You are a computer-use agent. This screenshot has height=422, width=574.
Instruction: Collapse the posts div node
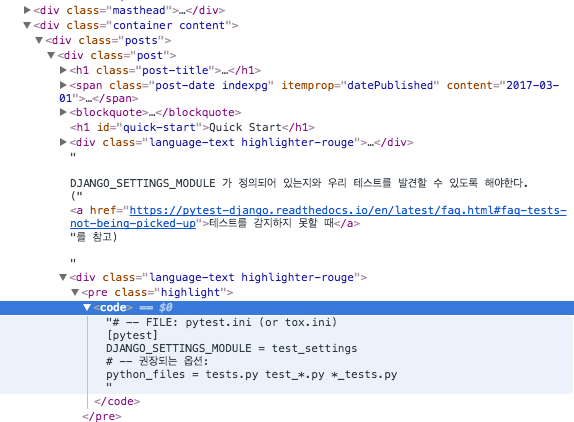[x=39, y=40]
